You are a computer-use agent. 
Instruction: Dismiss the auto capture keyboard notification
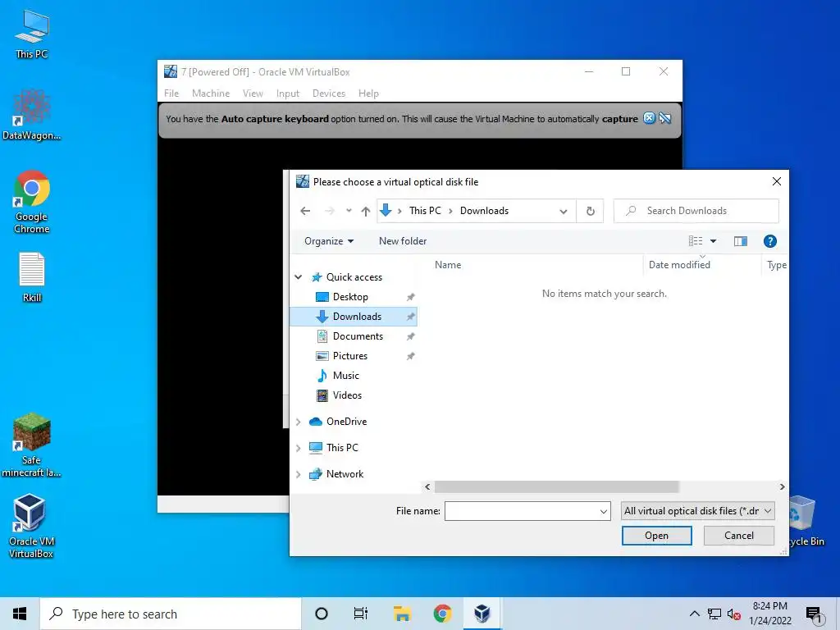(649, 118)
